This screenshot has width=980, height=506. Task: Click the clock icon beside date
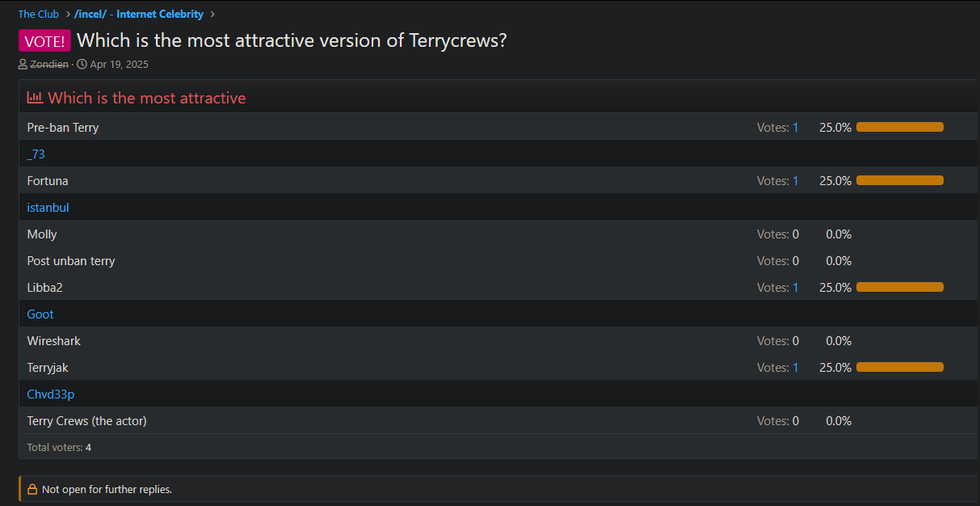click(82, 65)
